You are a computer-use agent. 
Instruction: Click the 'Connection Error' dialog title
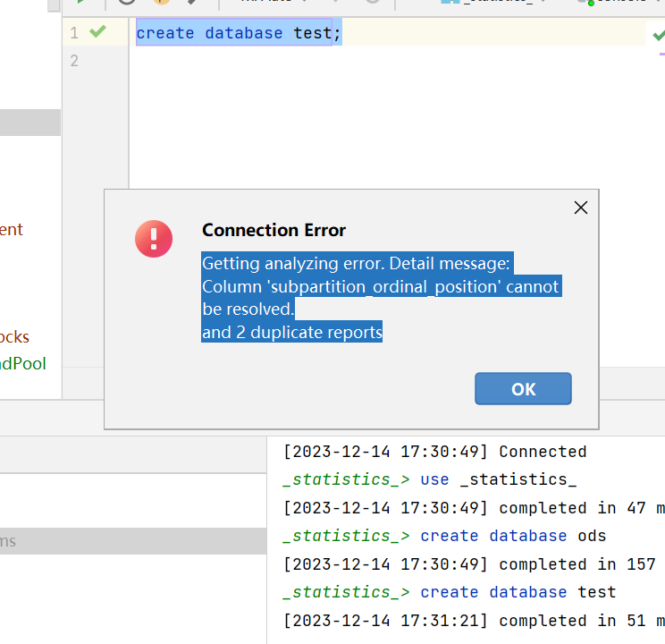(x=274, y=230)
